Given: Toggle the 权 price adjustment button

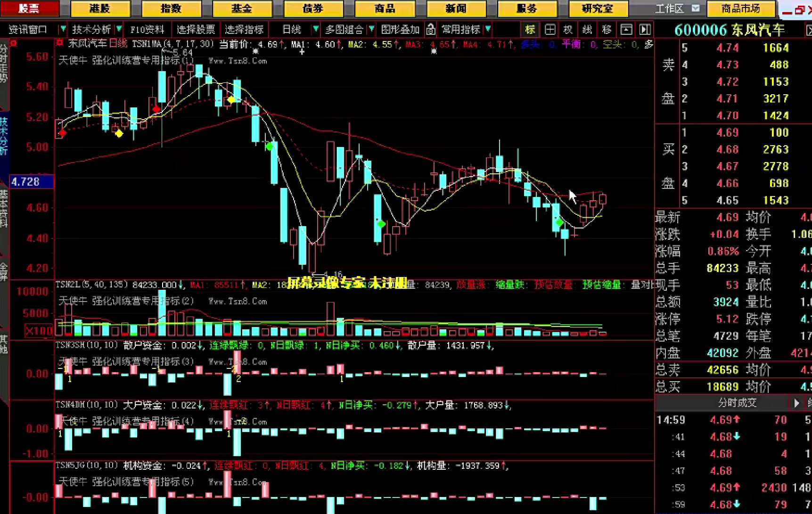Looking at the screenshot, I should [x=568, y=30].
